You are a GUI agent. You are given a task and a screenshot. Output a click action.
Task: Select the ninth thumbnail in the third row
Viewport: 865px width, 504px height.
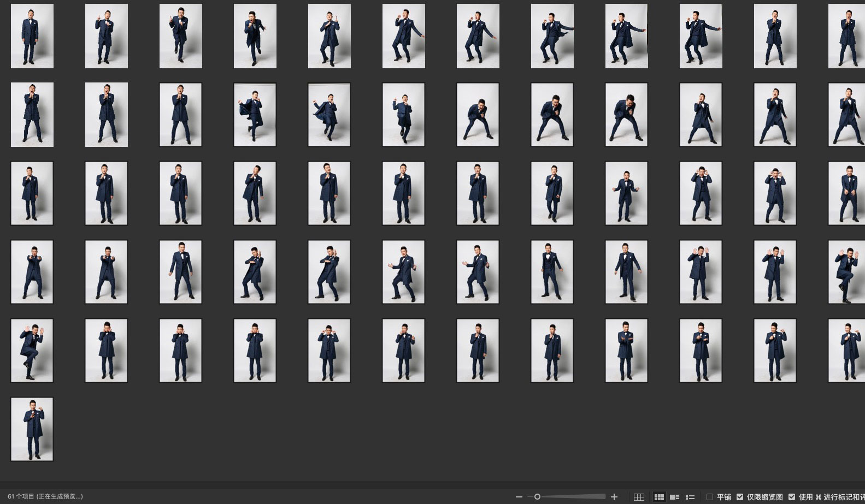point(627,193)
